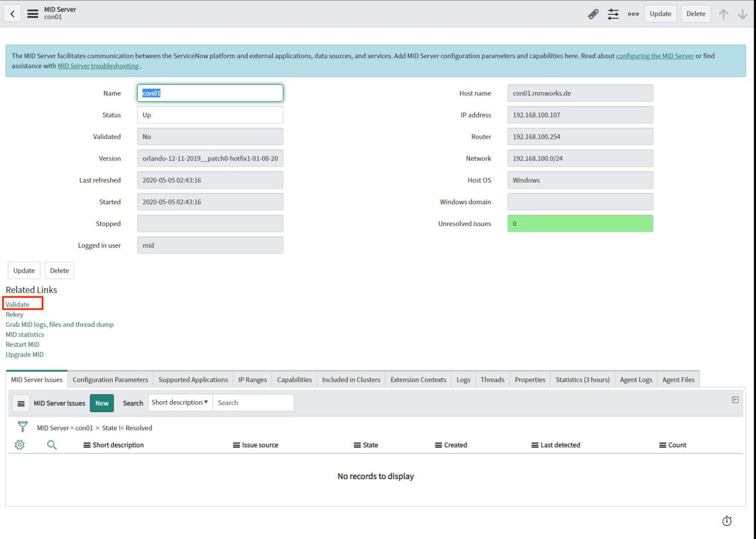Click the magnifier search icon in the list
This screenshot has width=756, height=539.
pyautogui.click(x=52, y=444)
